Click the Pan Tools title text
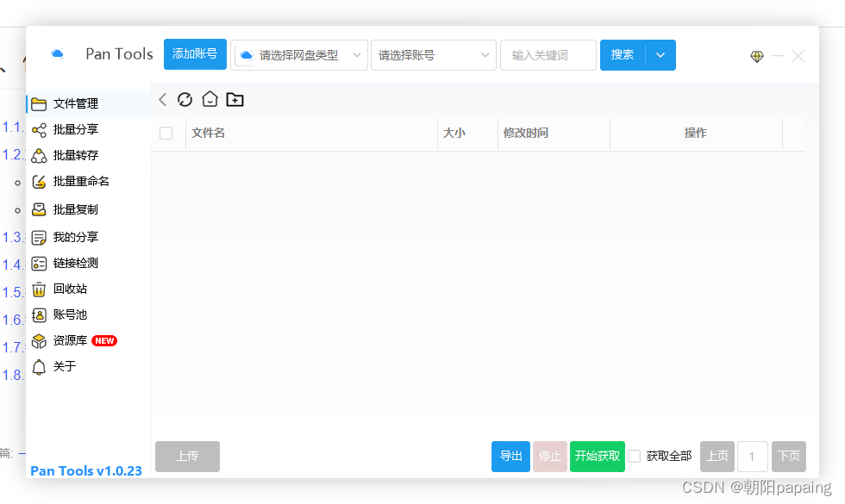This screenshot has height=504, width=845. [x=119, y=53]
